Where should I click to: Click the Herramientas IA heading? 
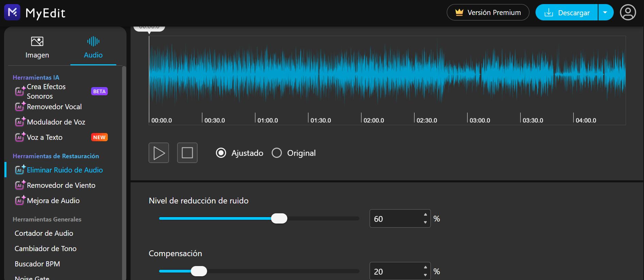(x=36, y=77)
